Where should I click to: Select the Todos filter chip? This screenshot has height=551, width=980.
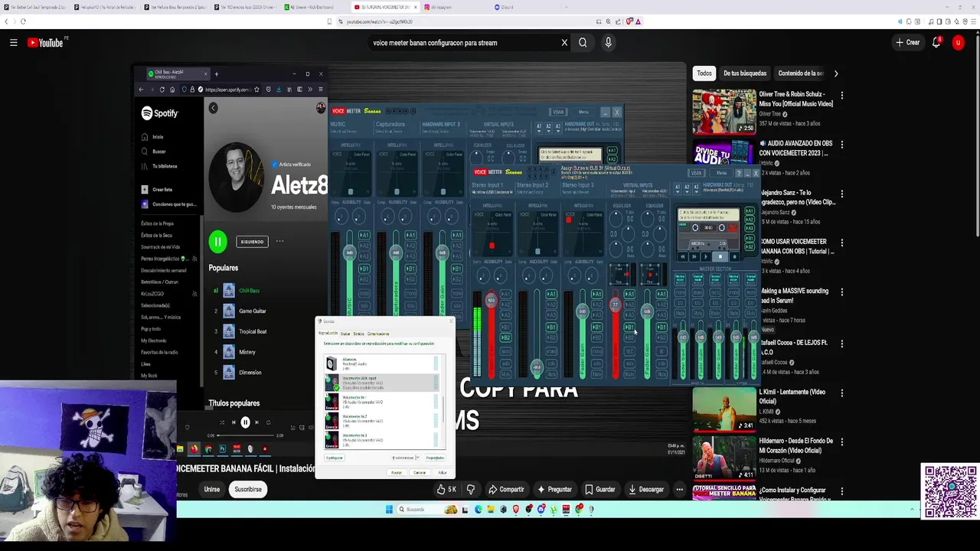coord(704,73)
